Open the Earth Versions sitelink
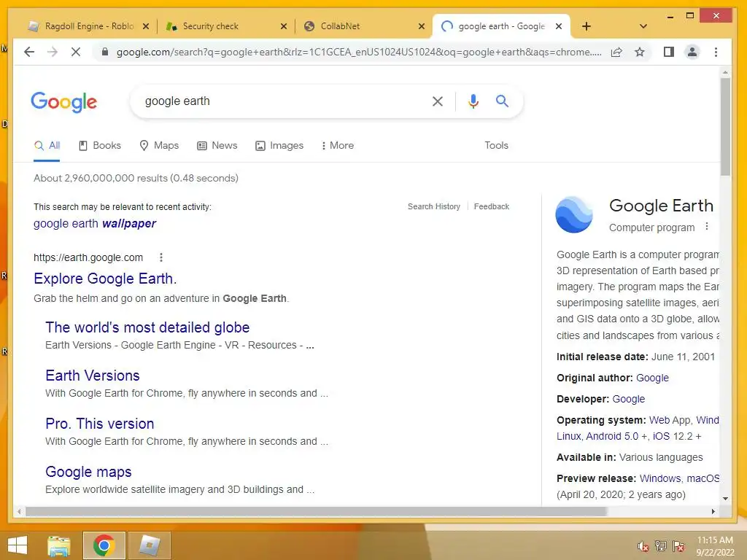Screen dimensions: 747x560 [x=93, y=376]
